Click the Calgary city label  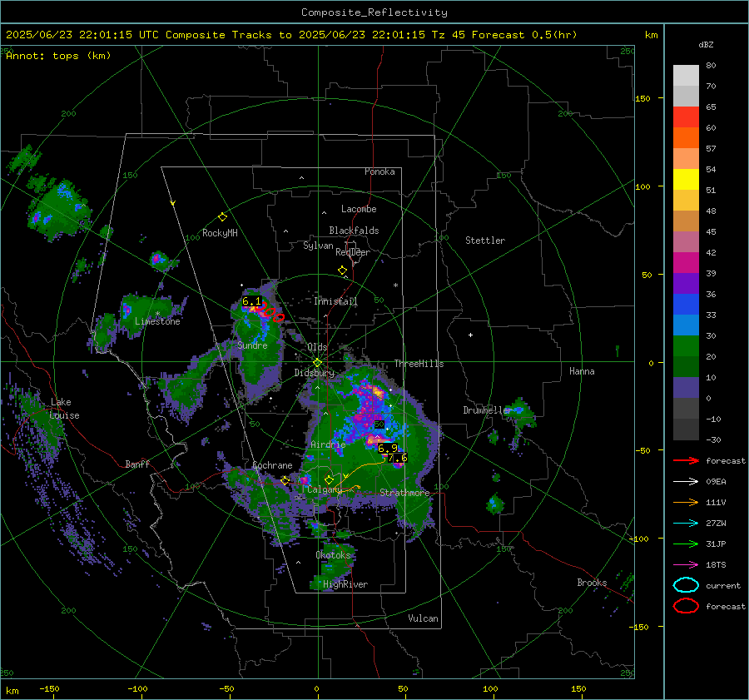click(x=325, y=489)
